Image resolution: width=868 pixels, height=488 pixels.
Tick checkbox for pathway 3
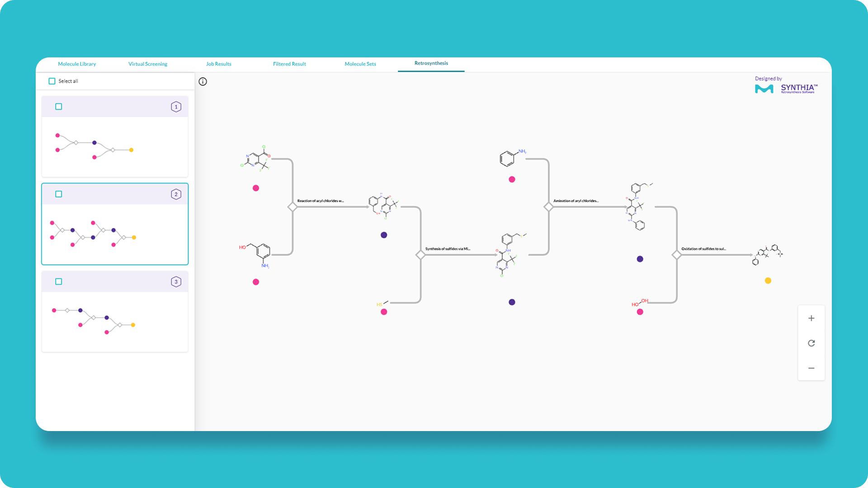click(59, 282)
